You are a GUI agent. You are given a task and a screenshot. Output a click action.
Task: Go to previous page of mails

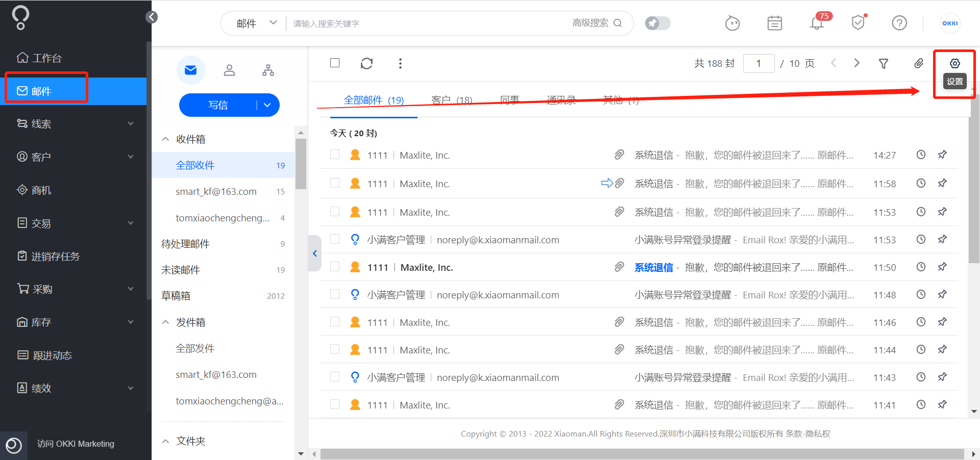[834, 63]
